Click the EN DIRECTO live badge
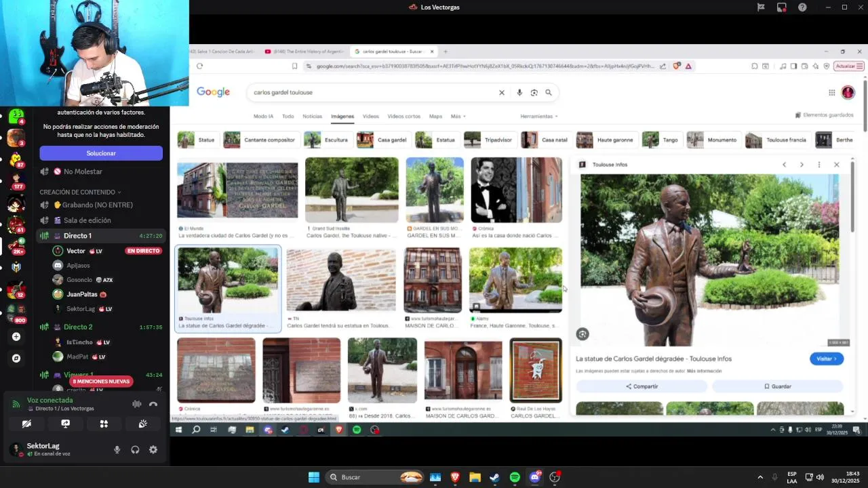The width and height of the screenshot is (868, 488). (143, 251)
